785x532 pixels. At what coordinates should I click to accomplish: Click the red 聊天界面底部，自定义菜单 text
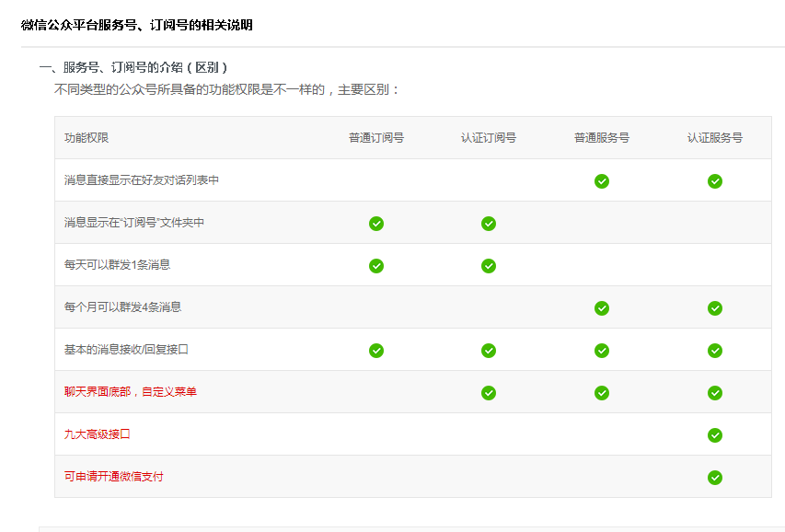point(131,392)
